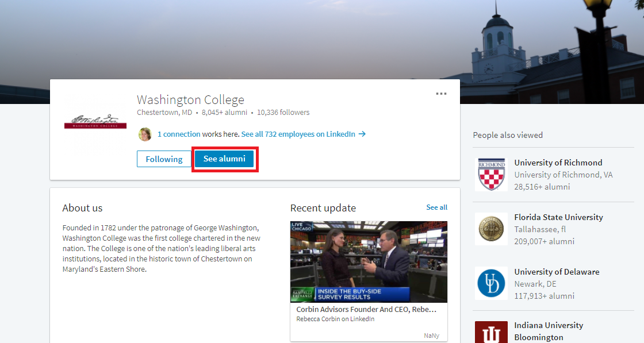
Task: Open the Corbin Advisors video thumbnail
Action: [x=369, y=262]
